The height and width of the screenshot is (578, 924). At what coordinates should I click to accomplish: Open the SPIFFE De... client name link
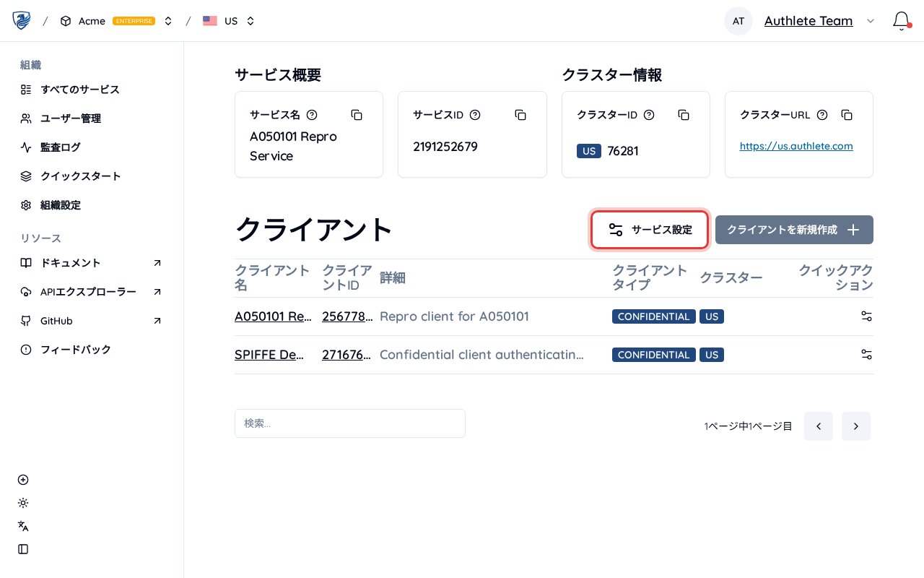point(269,355)
